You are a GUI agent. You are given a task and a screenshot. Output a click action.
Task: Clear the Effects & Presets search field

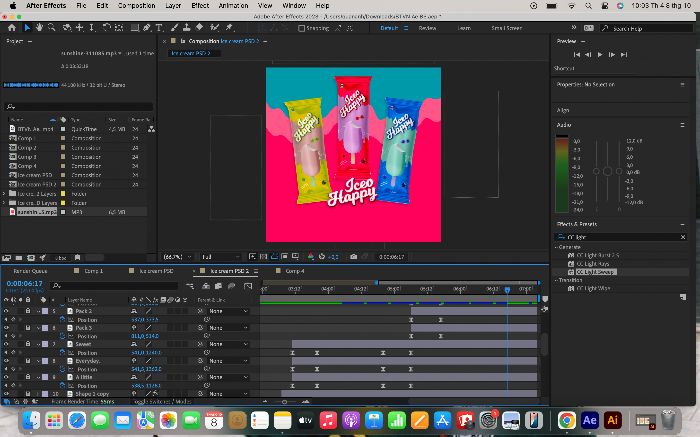click(x=683, y=237)
